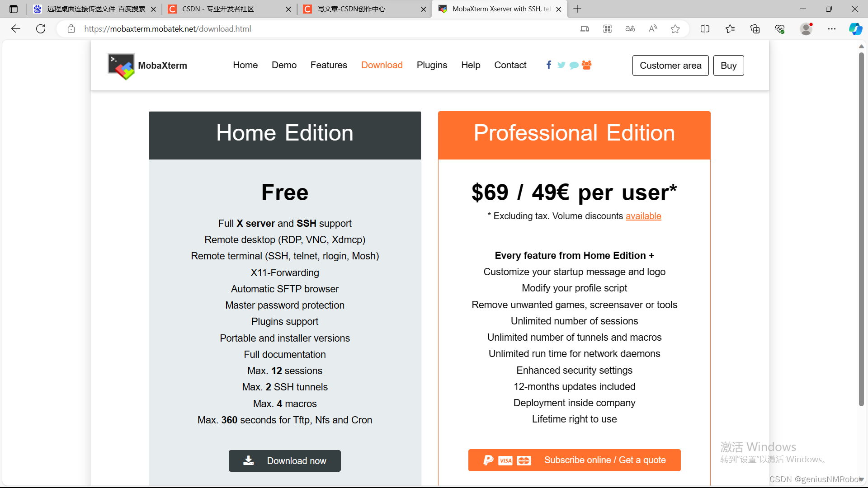The width and height of the screenshot is (868, 488).
Task: Refresh the page with reload icon
Action: click(x=41, y=29)
